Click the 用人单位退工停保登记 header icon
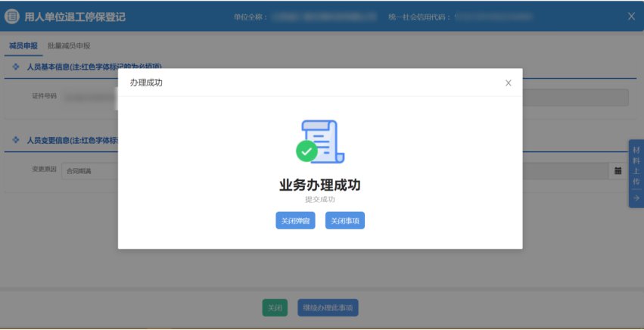644x330 pixels. [11, 17]
